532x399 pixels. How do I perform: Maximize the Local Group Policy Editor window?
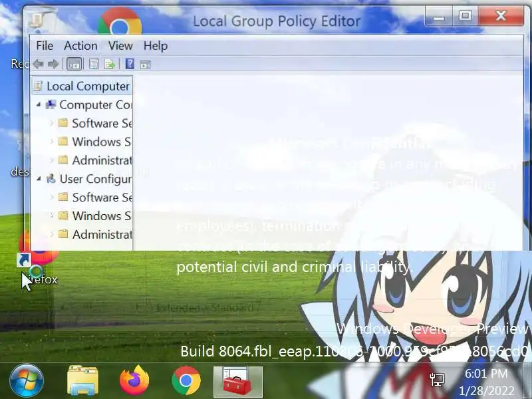coord(465,16)
